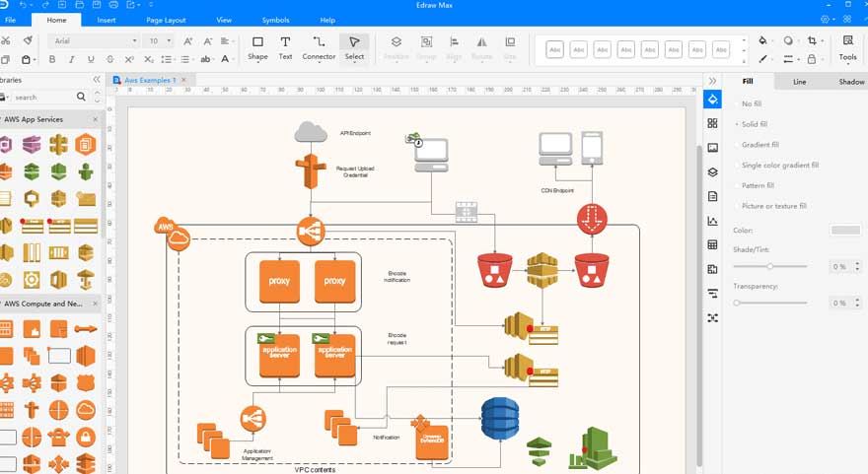Collapse the right properties panel
The width and height of the screenshot is (868, 474).
712,81
